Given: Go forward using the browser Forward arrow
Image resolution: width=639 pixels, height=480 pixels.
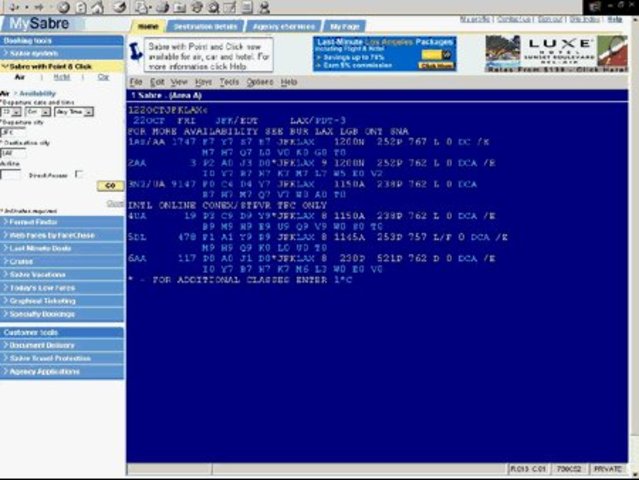Looking at the screenshot, I should click(x=39, y=7).
